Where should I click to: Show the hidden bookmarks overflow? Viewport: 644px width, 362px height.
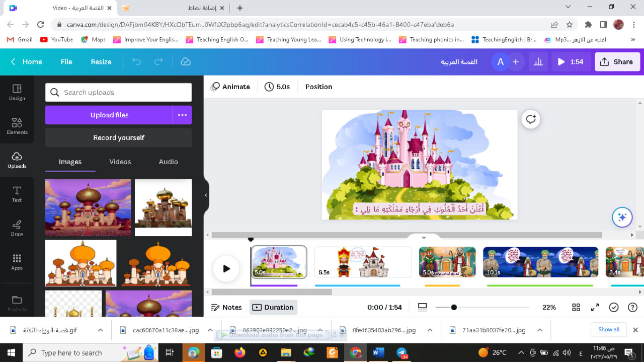click(632, 39)
